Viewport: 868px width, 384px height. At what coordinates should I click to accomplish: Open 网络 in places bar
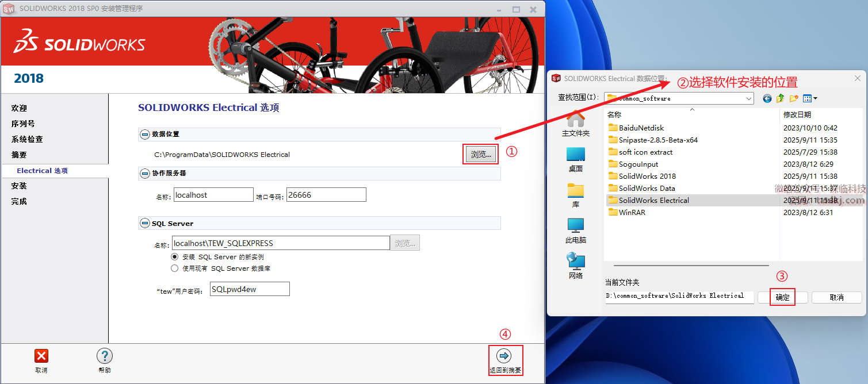[x=576, y=266]
